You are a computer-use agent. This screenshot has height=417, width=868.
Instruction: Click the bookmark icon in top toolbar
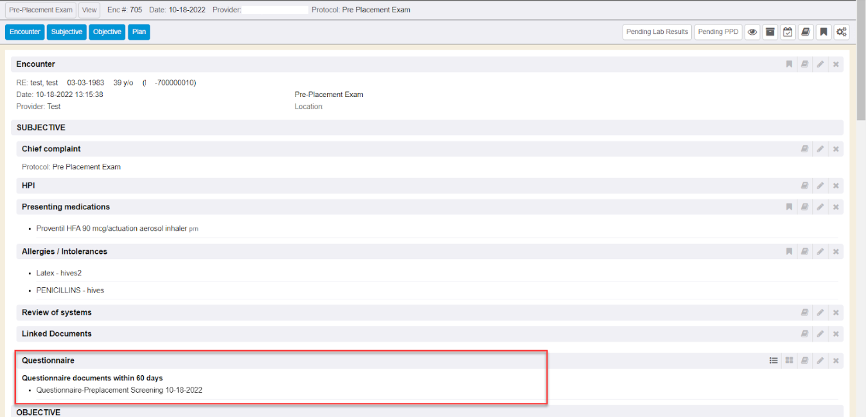click(x=824, y=32)
